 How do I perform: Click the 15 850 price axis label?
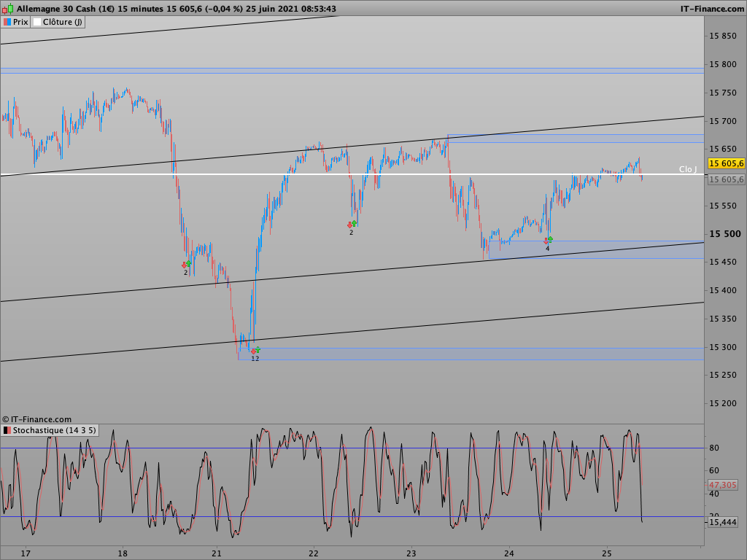tap(723, 36)
